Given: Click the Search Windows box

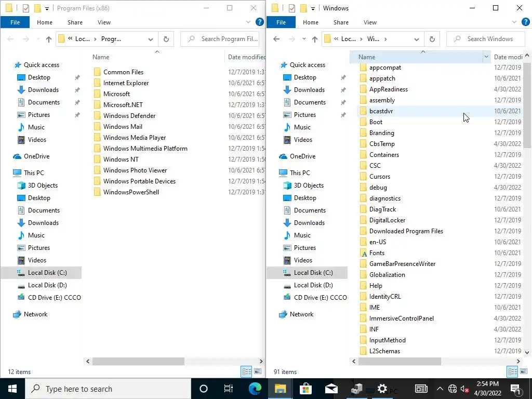Looking at the screenshot, I should (x=486, y=39).
